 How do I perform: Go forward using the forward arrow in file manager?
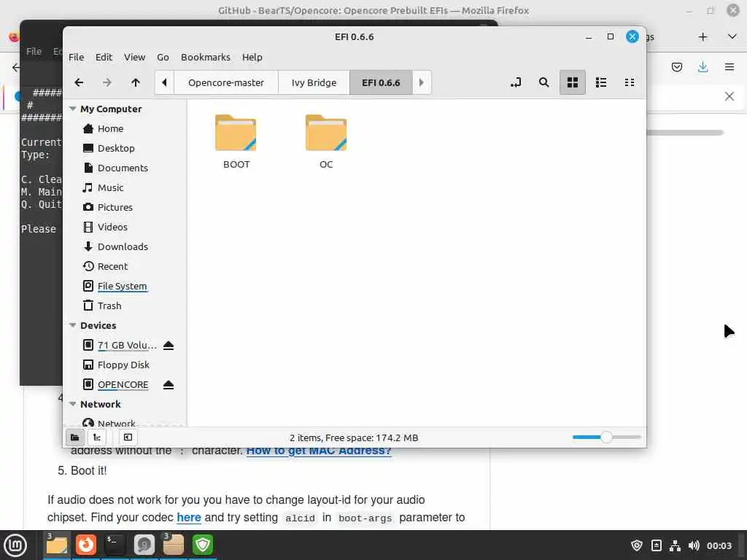107,82
